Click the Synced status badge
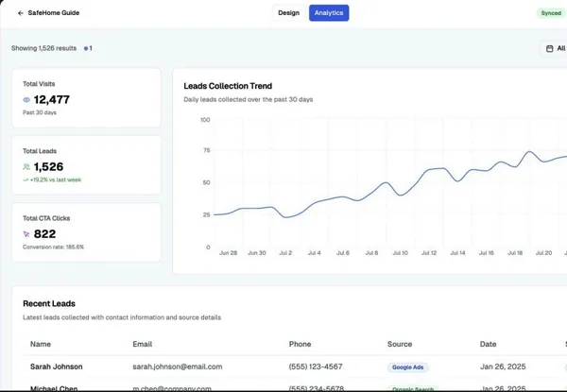Image resolution: width=567 pixels, height=392 pixels. 551,13
